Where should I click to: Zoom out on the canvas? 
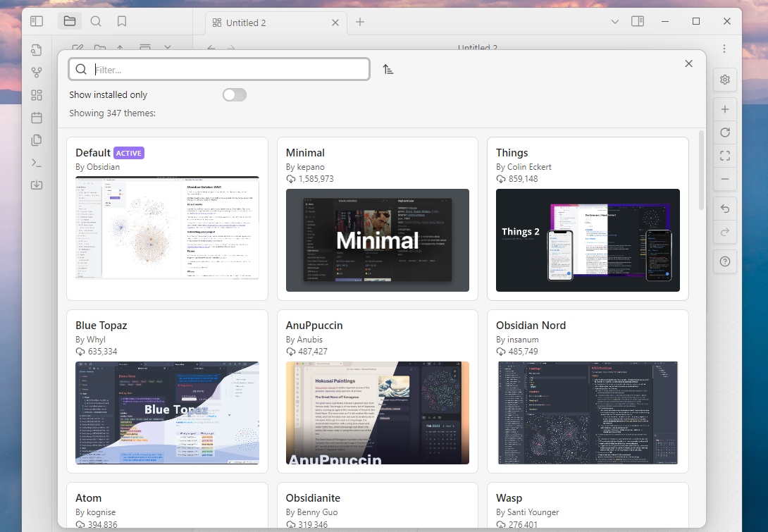[725, 179]
